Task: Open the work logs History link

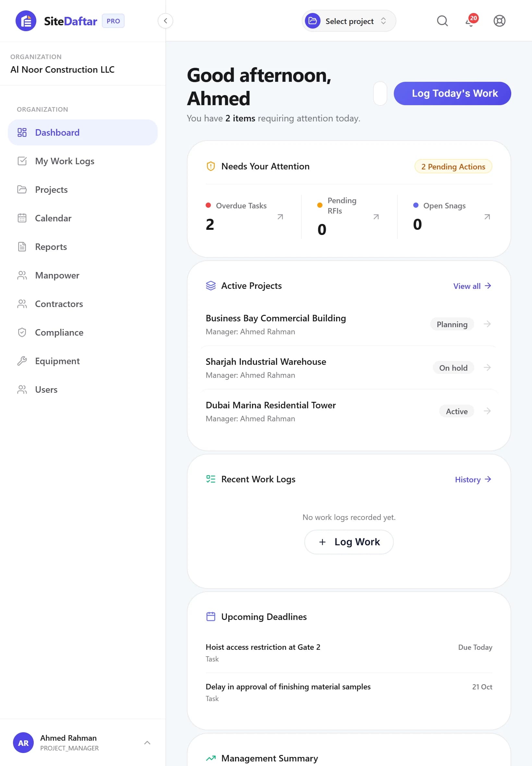Action: pos(473,480)
